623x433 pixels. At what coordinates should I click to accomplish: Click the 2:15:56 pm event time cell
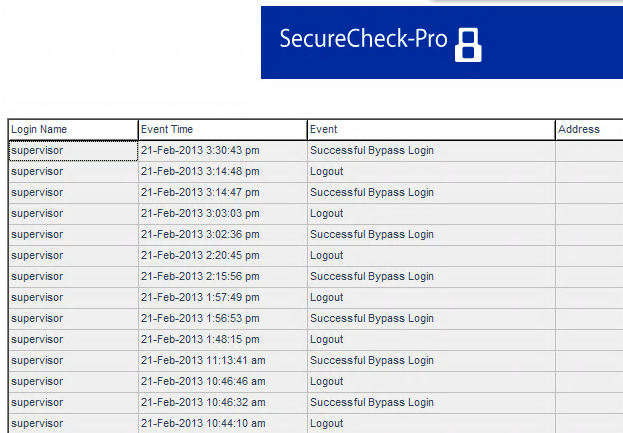click(222, 277)
